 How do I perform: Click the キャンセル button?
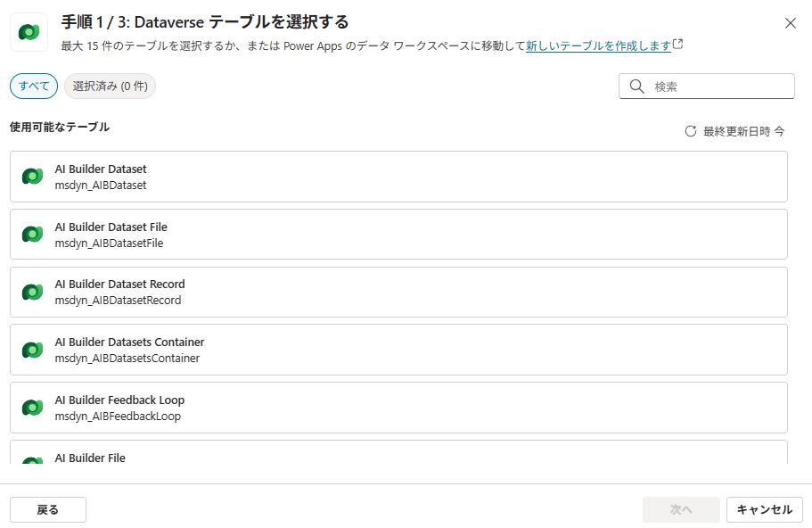coord(765,510)
